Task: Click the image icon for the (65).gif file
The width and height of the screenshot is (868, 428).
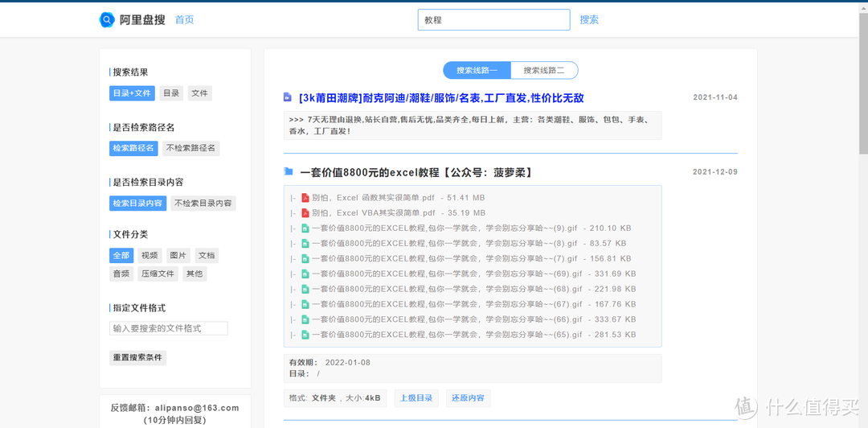Action: tap(305, 335)
